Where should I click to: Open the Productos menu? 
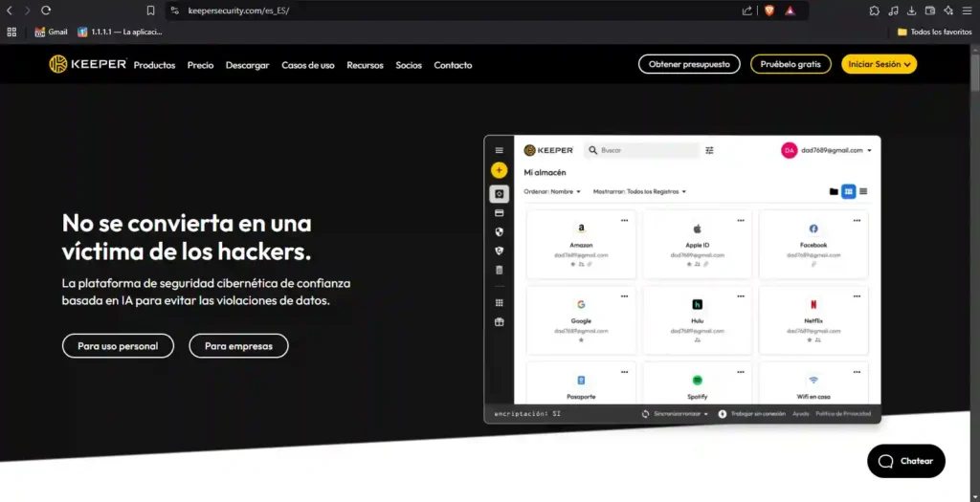[x=154, y=65]
